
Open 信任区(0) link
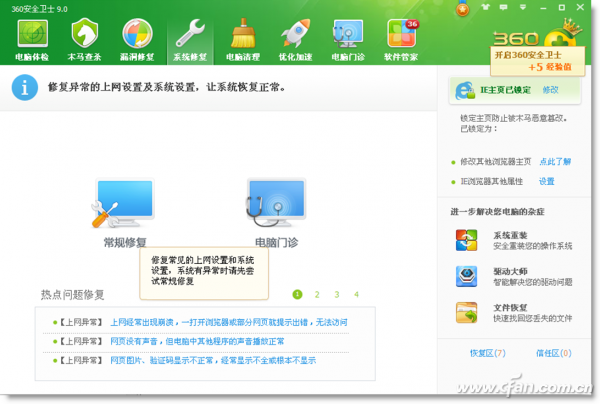[x=553, y=353]
